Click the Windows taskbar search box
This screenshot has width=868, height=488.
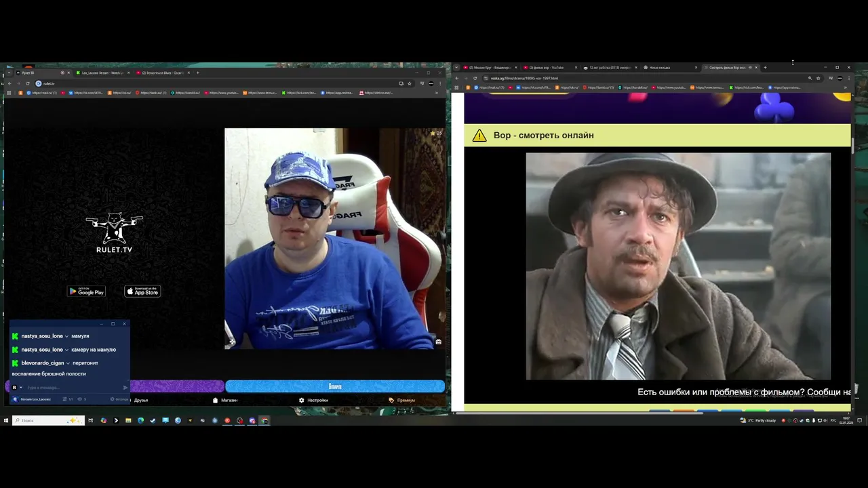48,420
